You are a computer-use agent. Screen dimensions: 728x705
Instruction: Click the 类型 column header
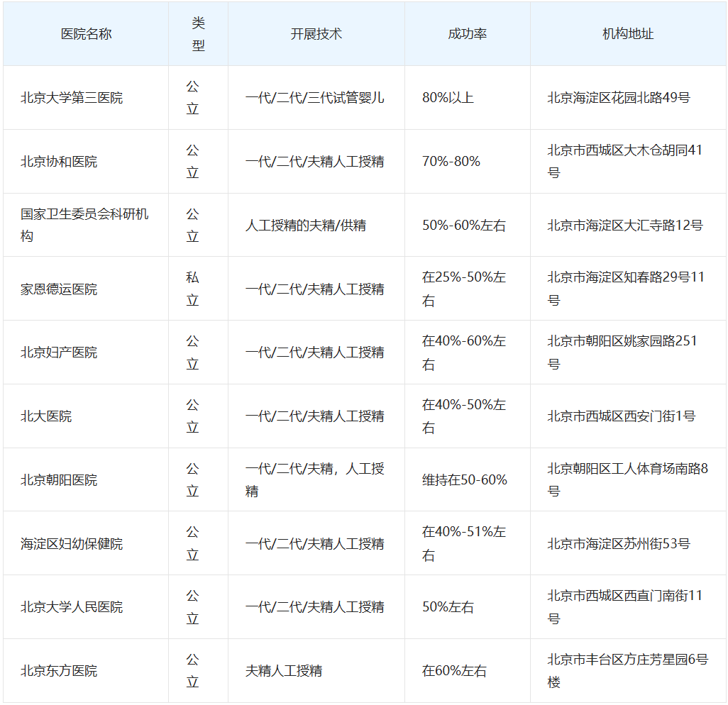tap(198, 34)
